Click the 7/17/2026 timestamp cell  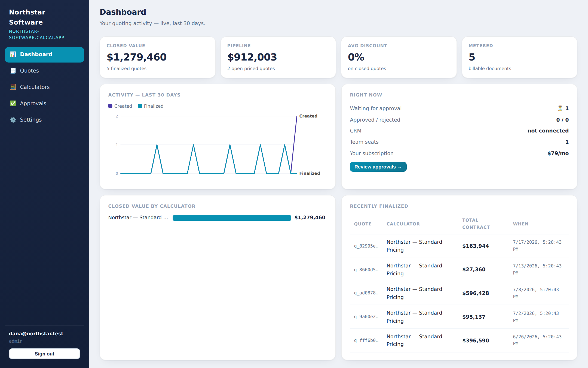537,246
